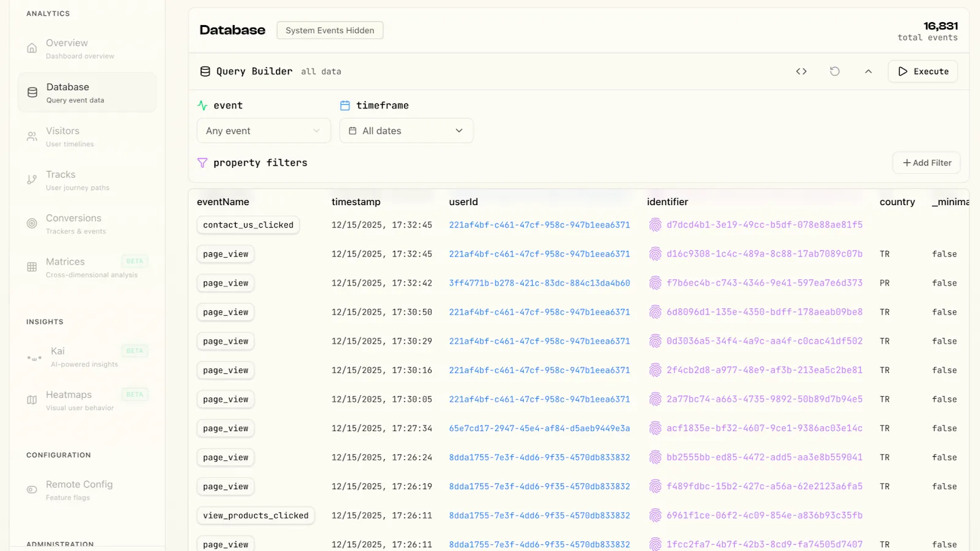Click the Conversions target icon
The height and width of the screenshot is (551, 980).
pyautogui.click(x=32, y=223)
